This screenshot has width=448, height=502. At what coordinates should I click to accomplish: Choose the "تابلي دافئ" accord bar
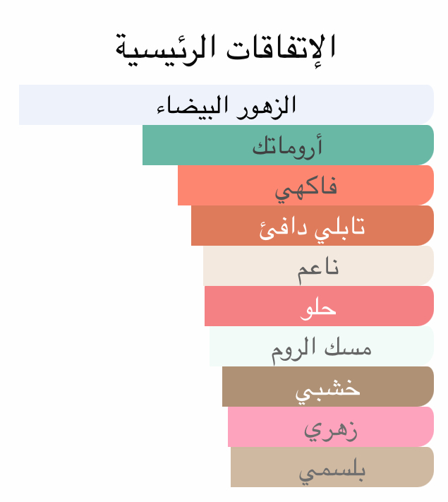312,226
